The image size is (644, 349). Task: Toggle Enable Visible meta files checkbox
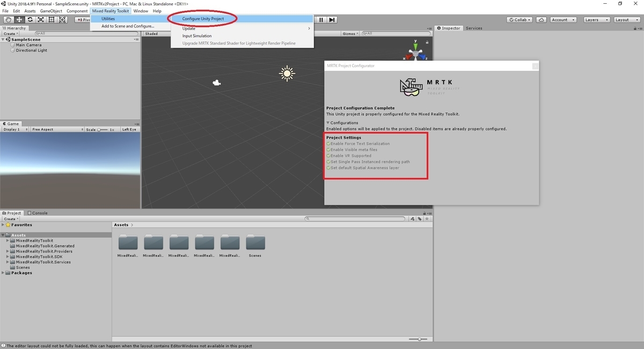[328, 150]
